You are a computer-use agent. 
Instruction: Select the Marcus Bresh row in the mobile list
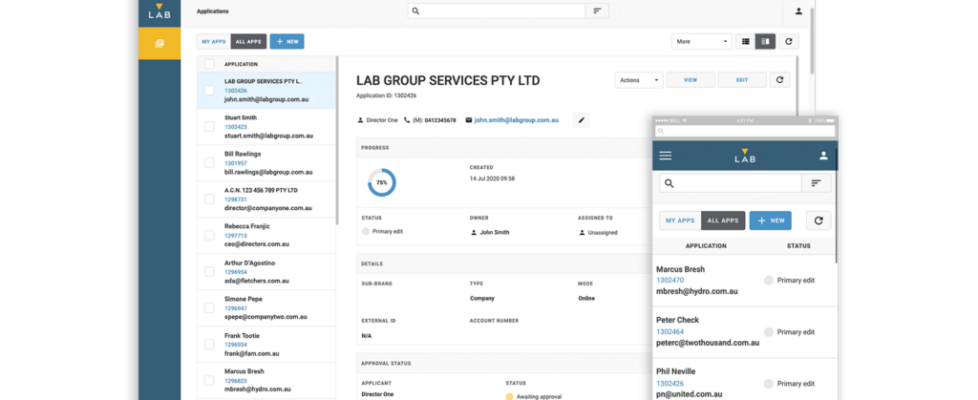745,280
